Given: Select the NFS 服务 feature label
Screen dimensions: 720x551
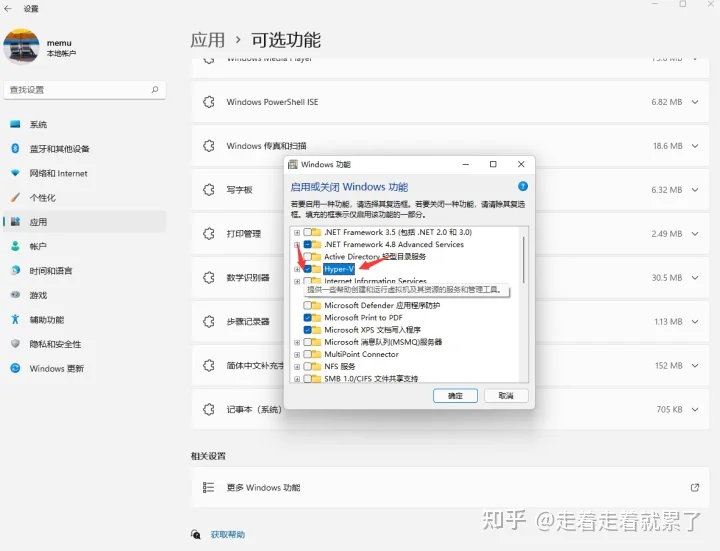Looking at the screenshot, I should 340,366.
